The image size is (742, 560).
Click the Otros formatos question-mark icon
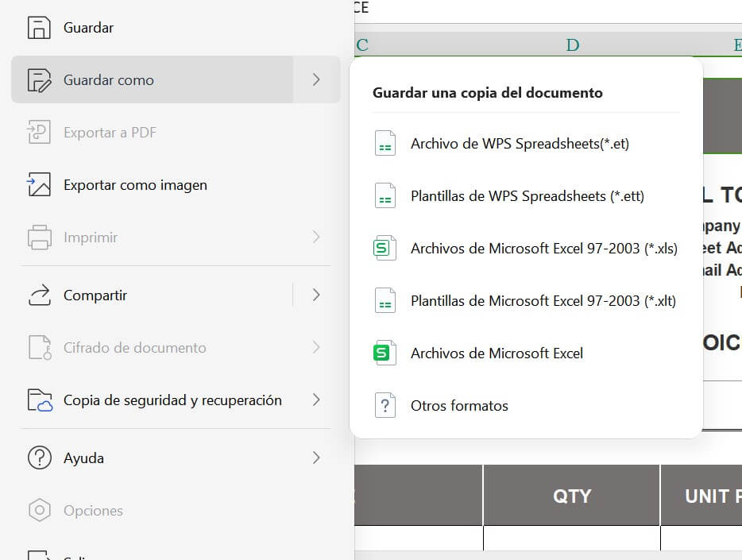point(385,405)
